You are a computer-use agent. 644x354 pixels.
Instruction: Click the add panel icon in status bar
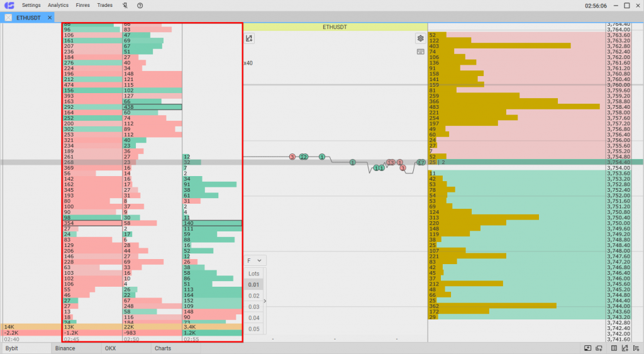tap(588, 348)
